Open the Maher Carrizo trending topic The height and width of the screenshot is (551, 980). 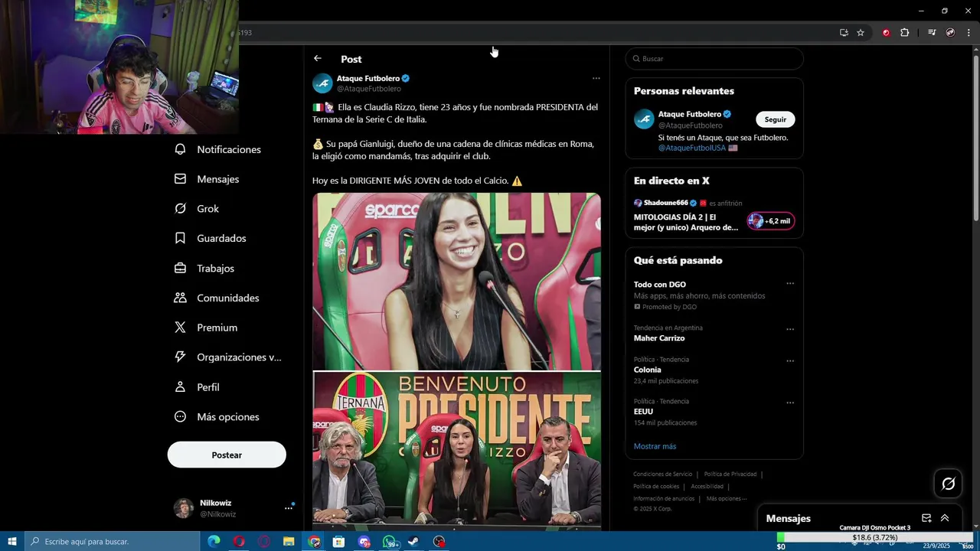tap(659, 338)
